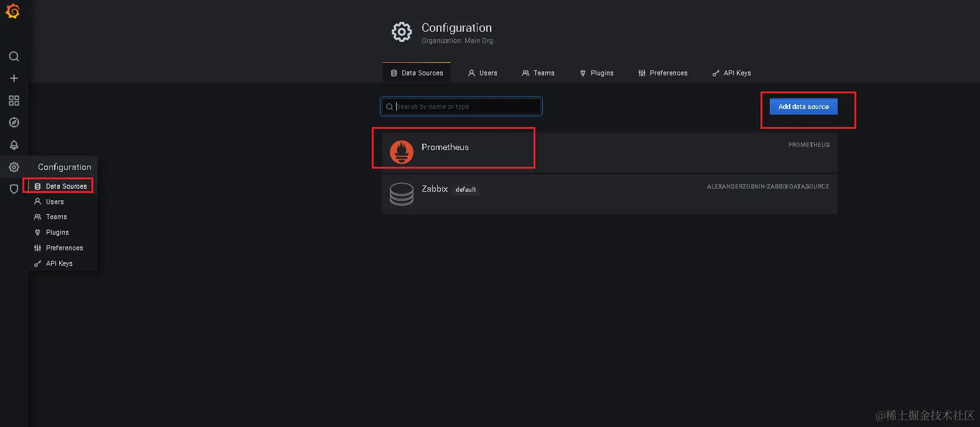The height and width of the screenshot is (427, 980).
Task: Click the Prometheus flame logo
Action: [x=402, y=152]
